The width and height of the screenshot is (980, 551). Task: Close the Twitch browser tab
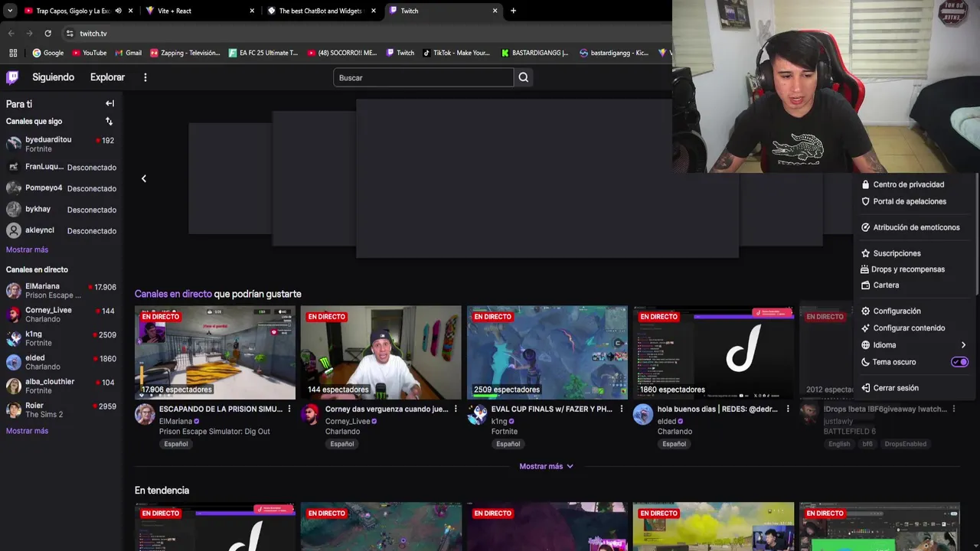495,11
